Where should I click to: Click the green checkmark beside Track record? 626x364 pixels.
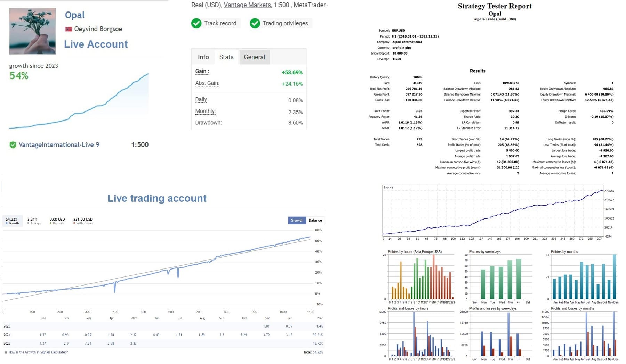(x=196, y=23)
